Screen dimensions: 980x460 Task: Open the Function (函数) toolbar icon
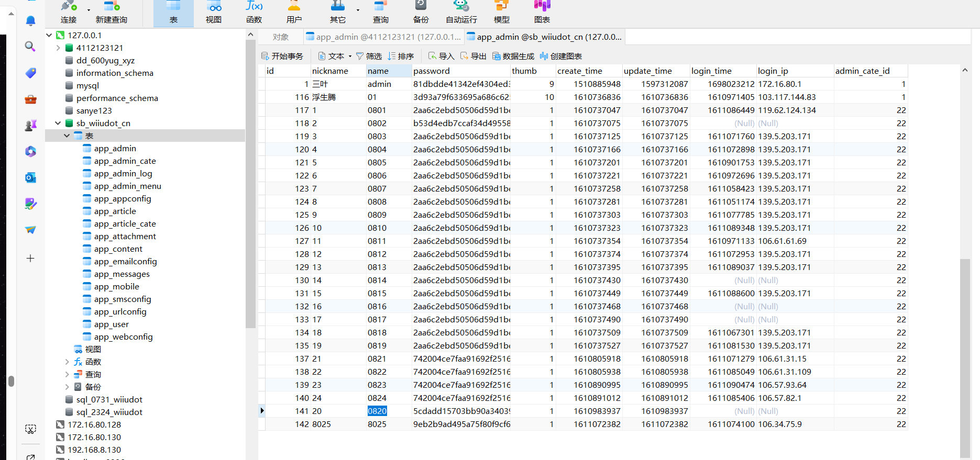click(x=254, y=13)
